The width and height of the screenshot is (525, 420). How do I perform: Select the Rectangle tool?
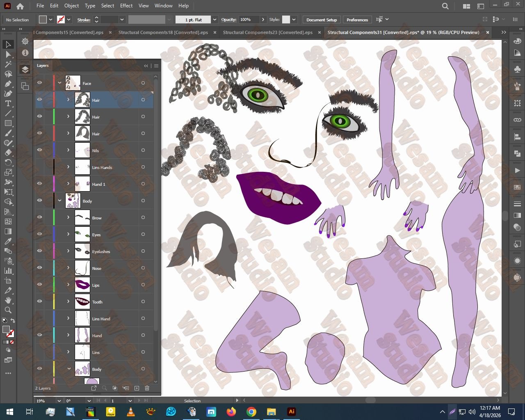pos(8,123)
